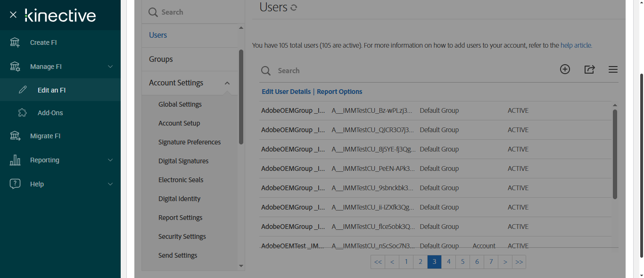
Task: Click the add user plus icon
Action: click(x=565, y=69)
